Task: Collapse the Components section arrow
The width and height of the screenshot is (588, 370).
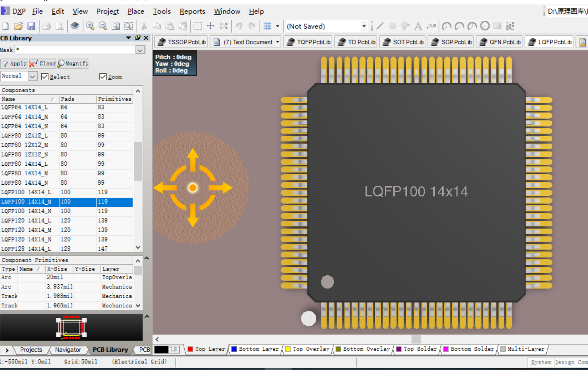Action: pos(138,91)
